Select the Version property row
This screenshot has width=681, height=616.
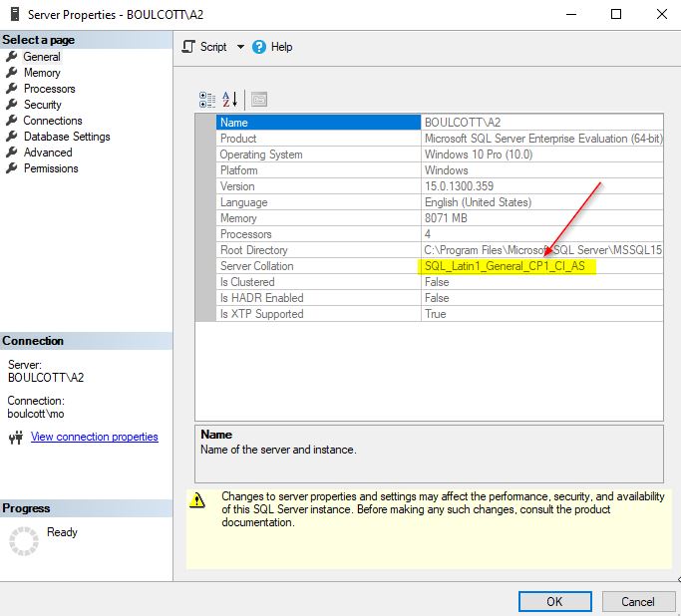pos(439,186)
